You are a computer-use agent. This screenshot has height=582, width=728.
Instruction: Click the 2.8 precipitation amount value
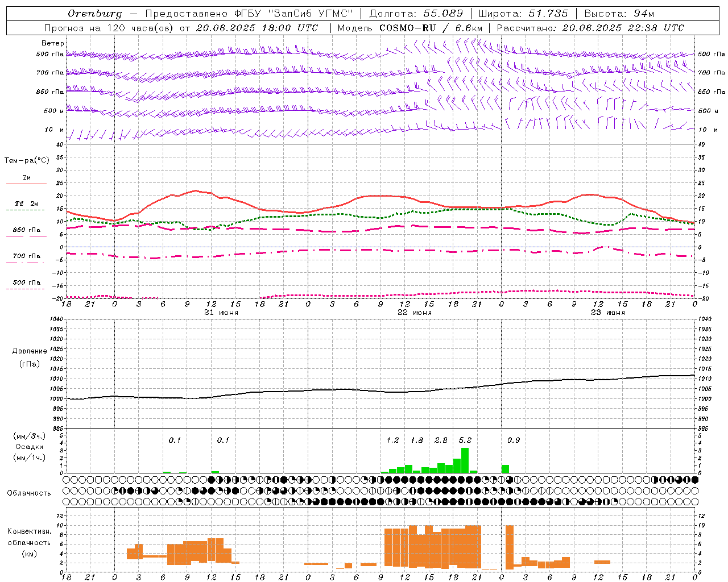(x=441, y=440)
